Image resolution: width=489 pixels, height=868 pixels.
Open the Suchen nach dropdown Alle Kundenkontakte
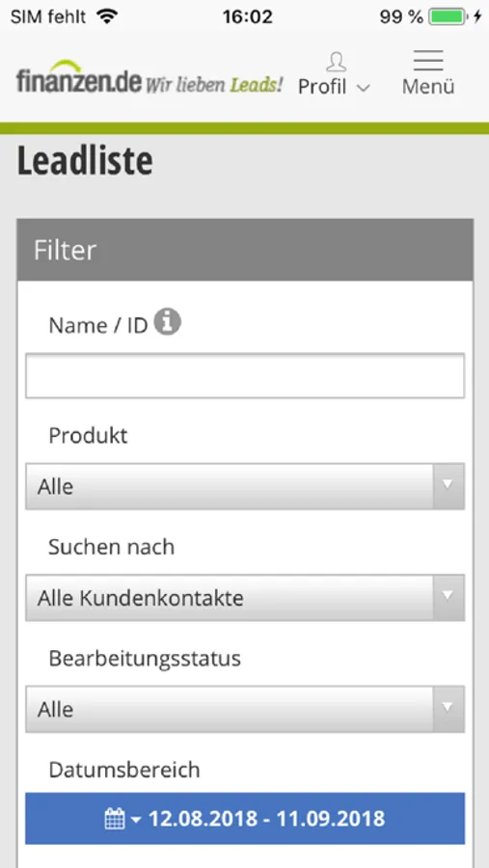click(x=245, y=598)
